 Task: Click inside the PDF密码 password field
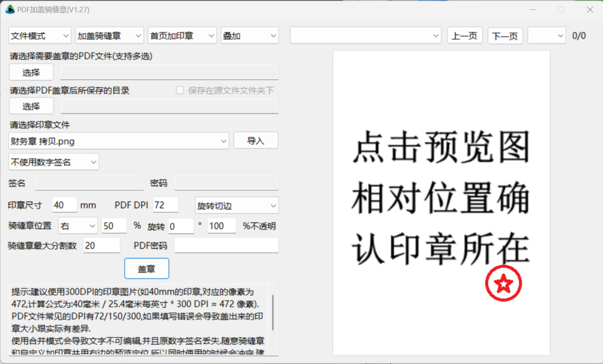(x=226, y=245)
